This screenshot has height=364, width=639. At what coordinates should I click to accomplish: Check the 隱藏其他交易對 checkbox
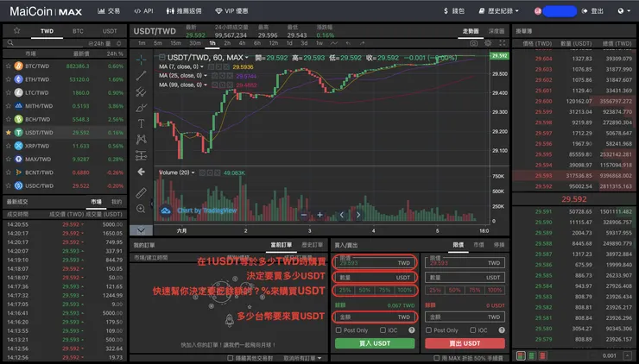coord(231,358)
